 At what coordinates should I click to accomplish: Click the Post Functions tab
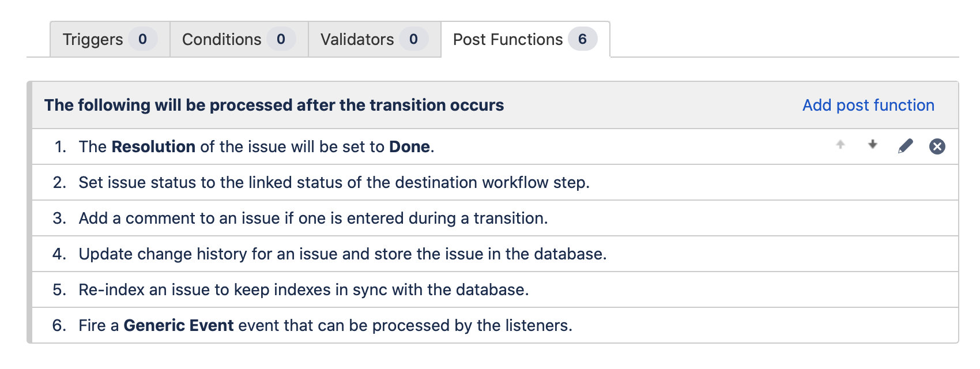point(508,39)
